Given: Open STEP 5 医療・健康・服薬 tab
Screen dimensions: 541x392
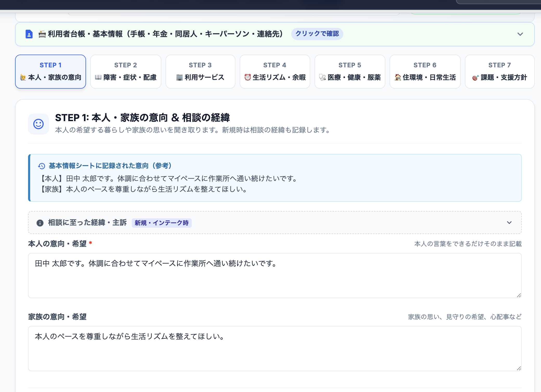Looking at the screenshot, I should [350, 71].
